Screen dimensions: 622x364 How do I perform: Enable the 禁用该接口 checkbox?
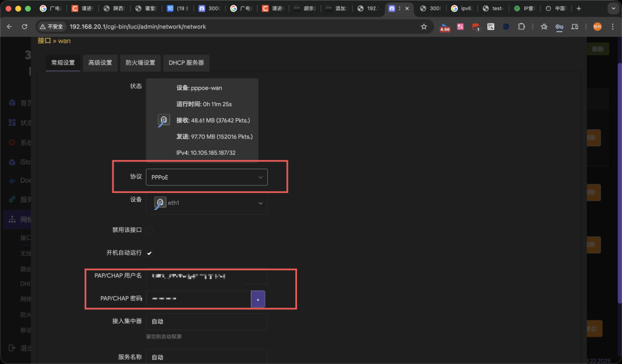(x=149, y=230)
